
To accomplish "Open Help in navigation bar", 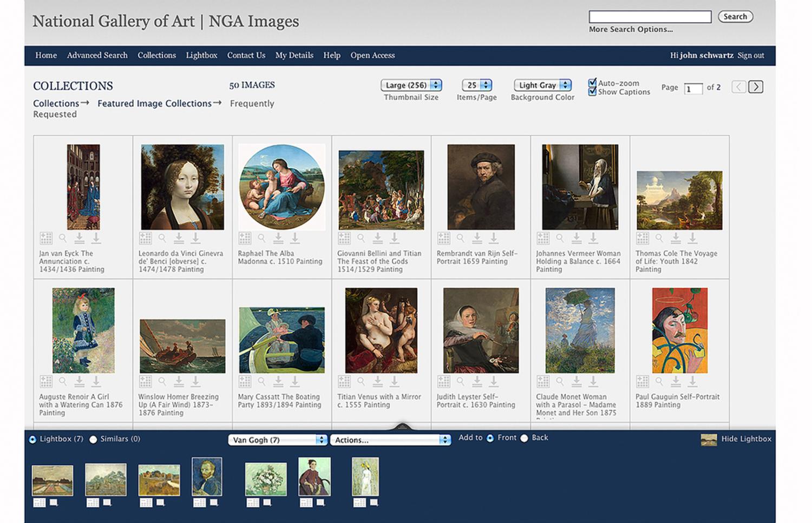I will pyautogui.click(x=332, y=55).
